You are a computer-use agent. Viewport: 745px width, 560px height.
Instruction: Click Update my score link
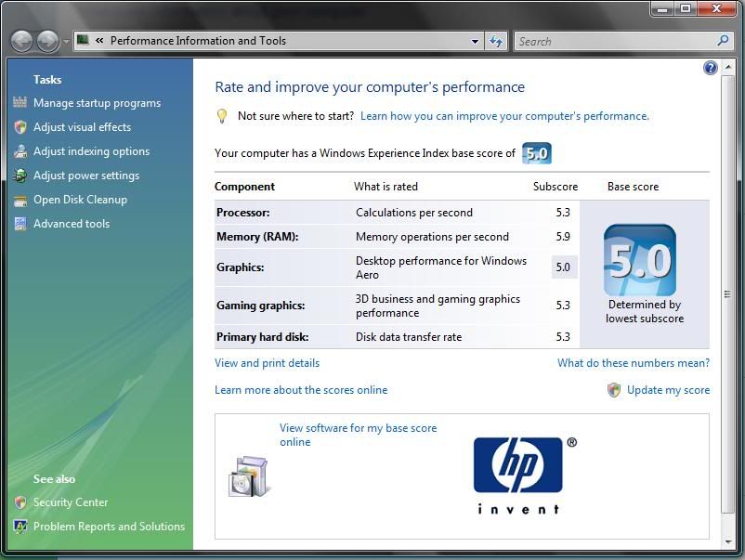coord(669,390)
